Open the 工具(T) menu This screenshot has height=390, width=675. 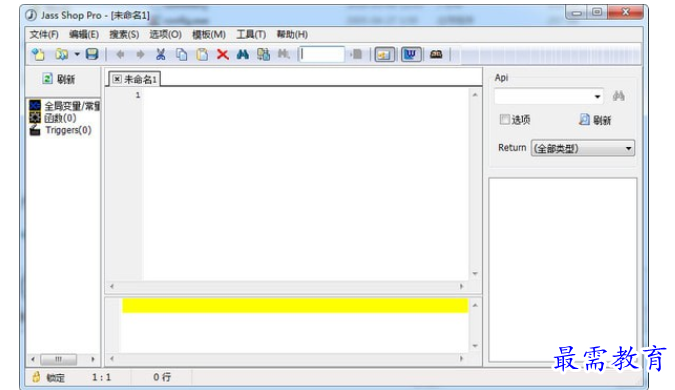pos(251,34)
